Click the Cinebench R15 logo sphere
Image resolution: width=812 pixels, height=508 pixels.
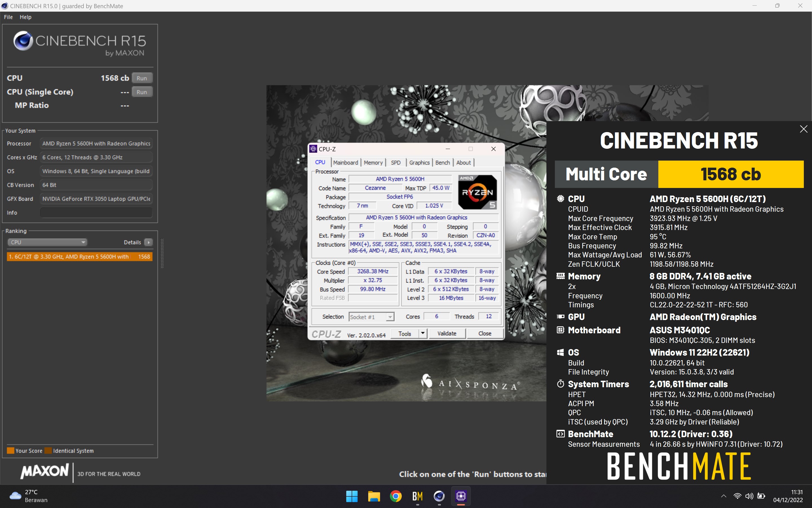pyautogui.click(x=23, y=41)
